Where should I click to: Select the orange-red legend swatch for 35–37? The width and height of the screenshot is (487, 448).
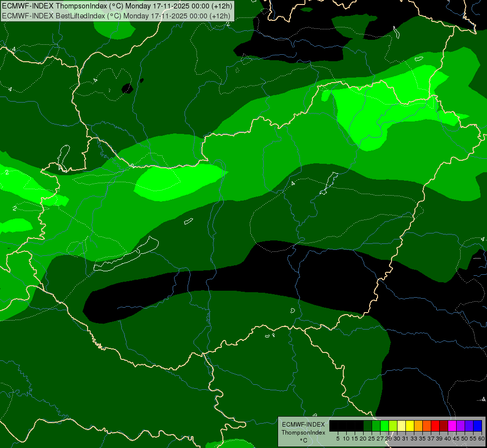[x=427, y=426]
